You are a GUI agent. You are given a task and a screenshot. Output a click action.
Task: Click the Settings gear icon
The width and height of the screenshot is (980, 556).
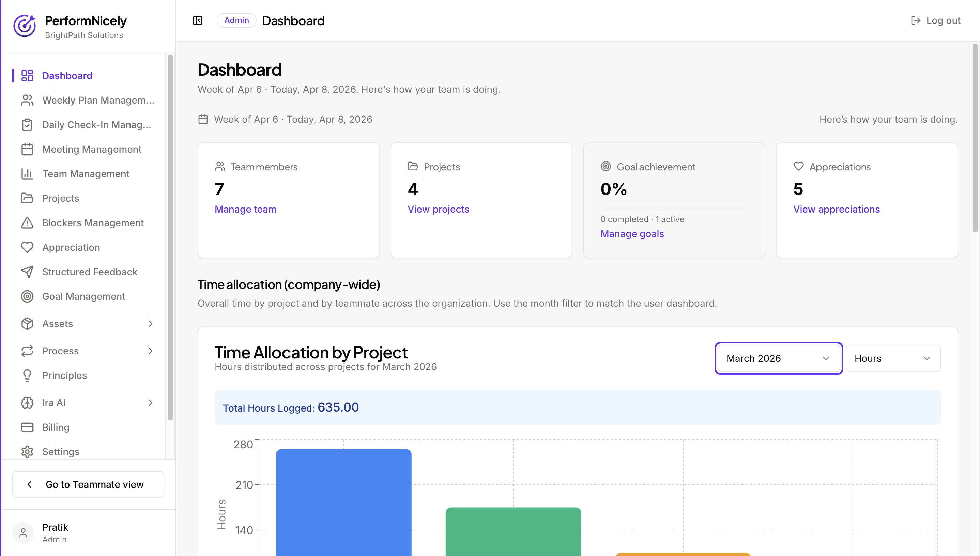[x=27, y=452]
